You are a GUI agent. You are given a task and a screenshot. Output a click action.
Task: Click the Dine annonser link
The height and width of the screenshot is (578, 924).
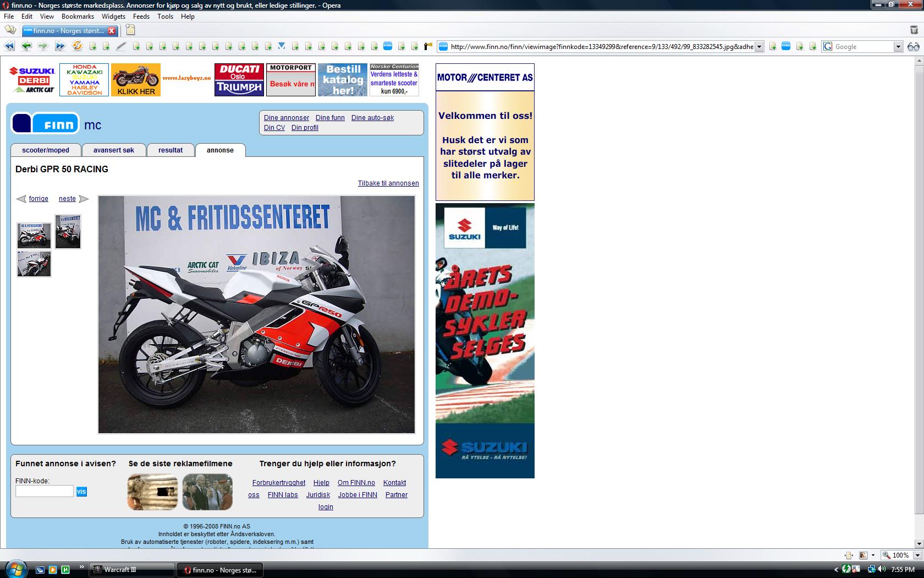[287, 118]
